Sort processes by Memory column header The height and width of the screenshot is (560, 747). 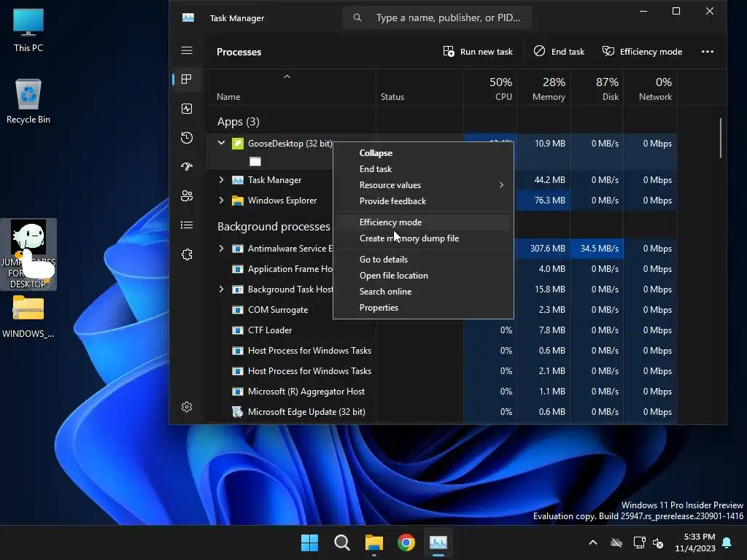pos(543,87)
